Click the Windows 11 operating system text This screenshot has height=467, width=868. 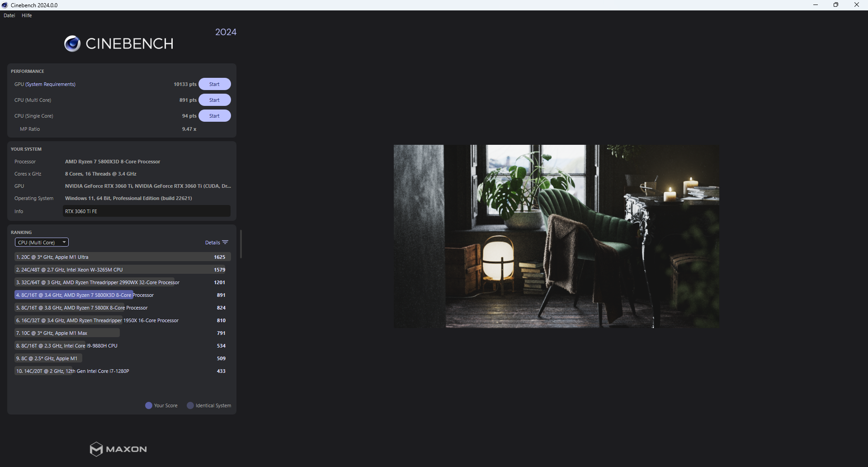128,198
